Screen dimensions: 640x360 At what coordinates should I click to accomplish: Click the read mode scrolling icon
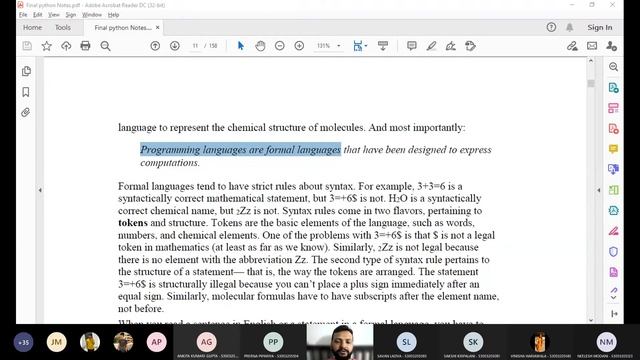click(x=383, y=46)
